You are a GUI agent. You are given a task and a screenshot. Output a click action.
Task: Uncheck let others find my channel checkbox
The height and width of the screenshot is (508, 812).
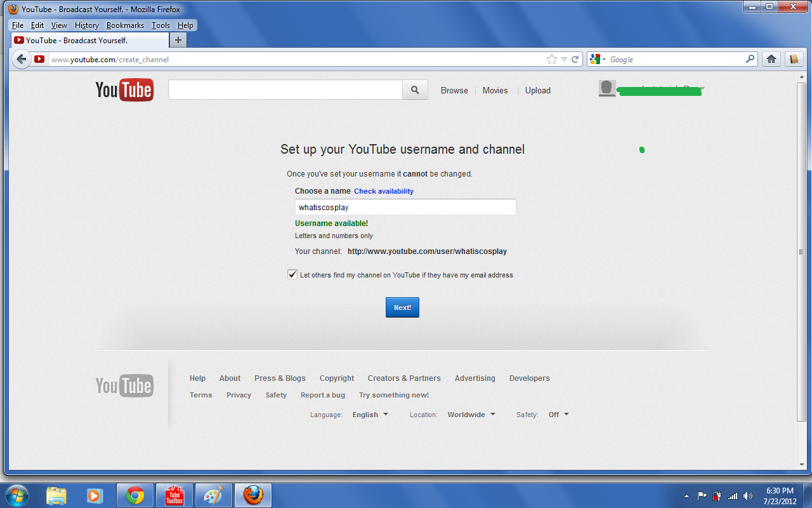[292, 274]
